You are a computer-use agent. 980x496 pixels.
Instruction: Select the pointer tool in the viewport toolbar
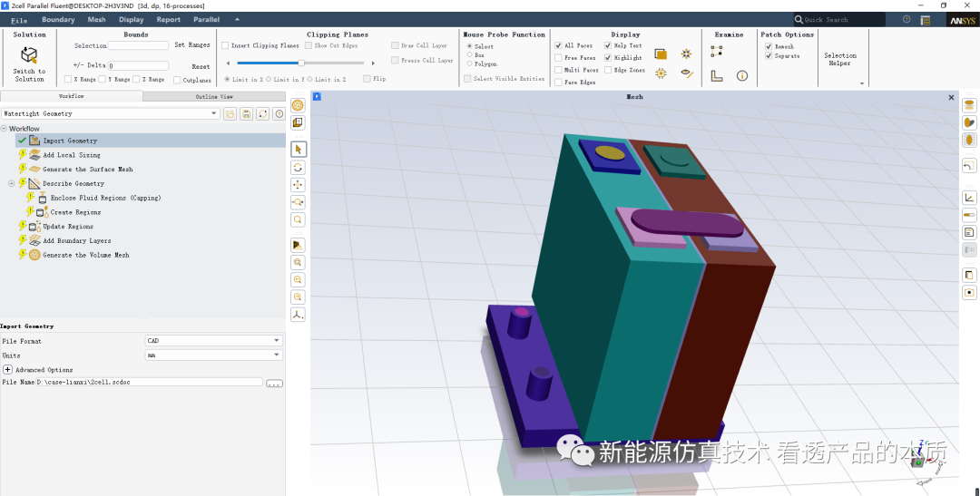click(x=299, y=149)
